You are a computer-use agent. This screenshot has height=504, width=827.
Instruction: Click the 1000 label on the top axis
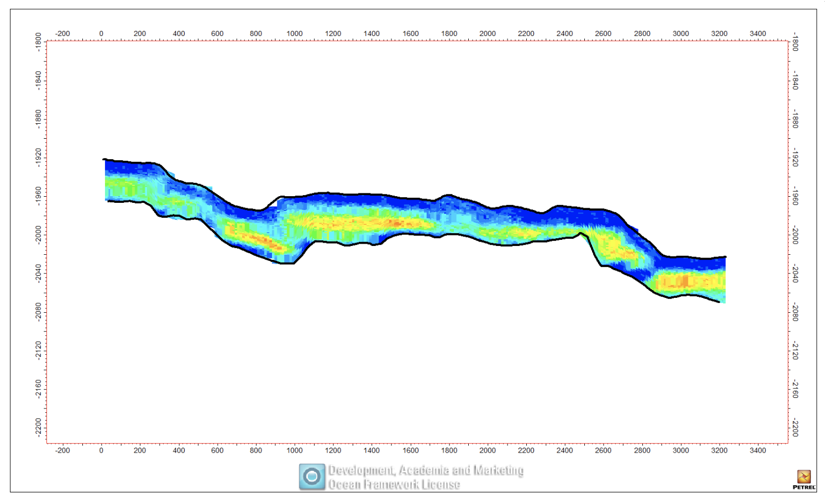(295, 34)
